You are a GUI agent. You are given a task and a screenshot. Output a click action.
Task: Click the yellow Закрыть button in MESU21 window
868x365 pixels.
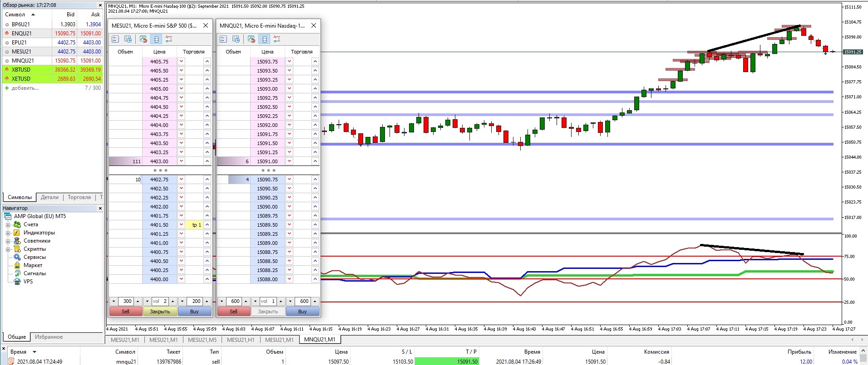click(160, 311)
